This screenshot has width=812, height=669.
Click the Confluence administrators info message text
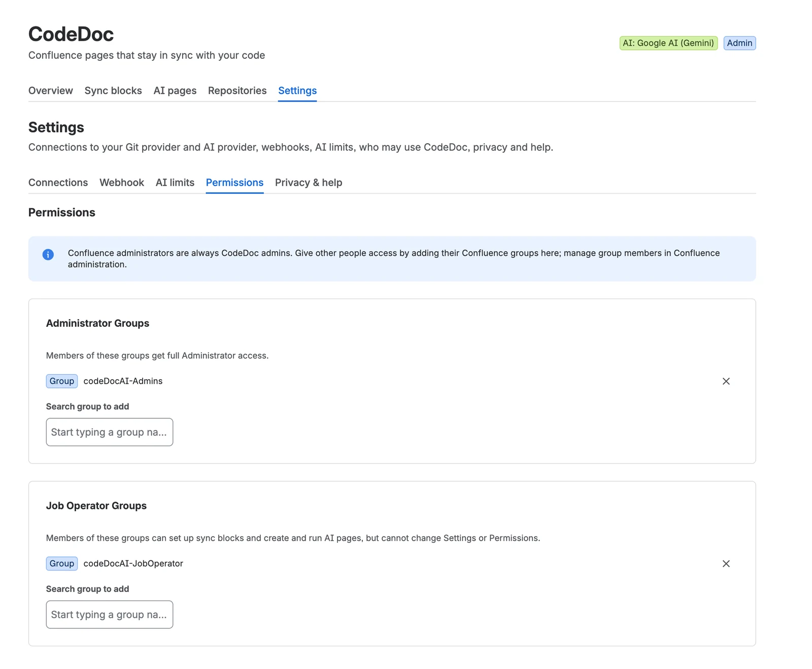click(x=394, y=258)
